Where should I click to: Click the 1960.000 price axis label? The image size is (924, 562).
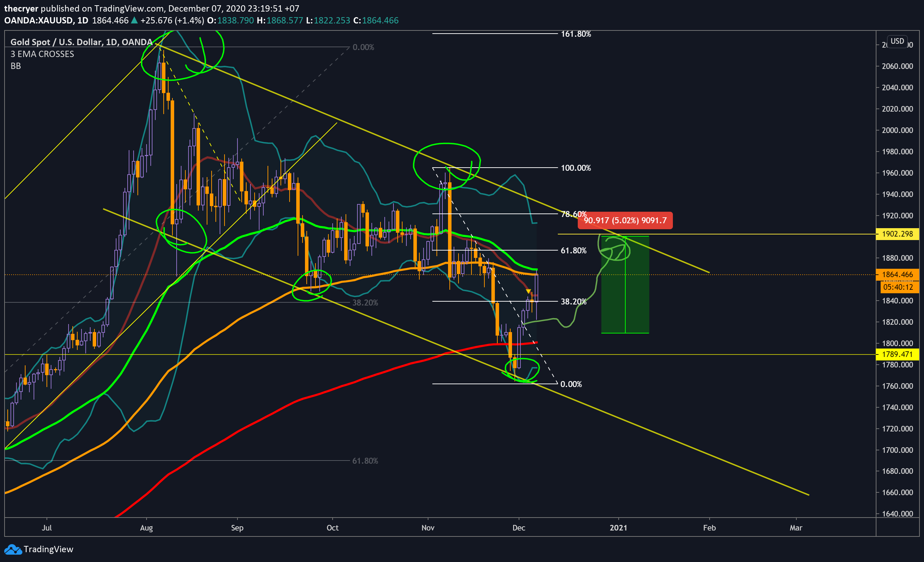click(x=897, y=173)
